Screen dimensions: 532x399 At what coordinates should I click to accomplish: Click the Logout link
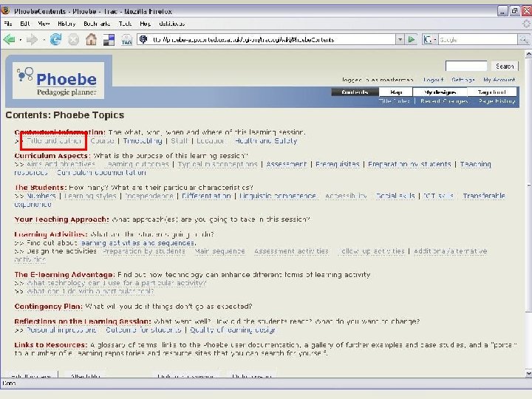433,80
